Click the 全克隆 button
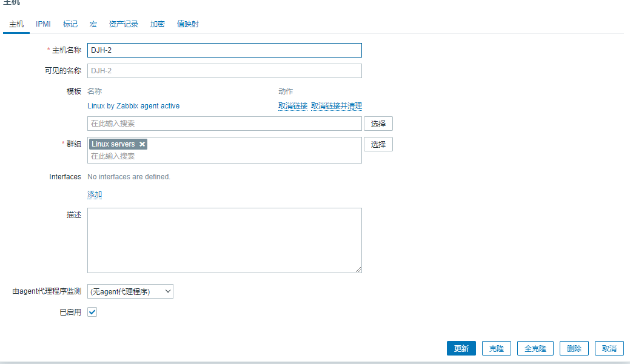Image resolution: width=630 pixels, height=364 pixels. [535, 348]
